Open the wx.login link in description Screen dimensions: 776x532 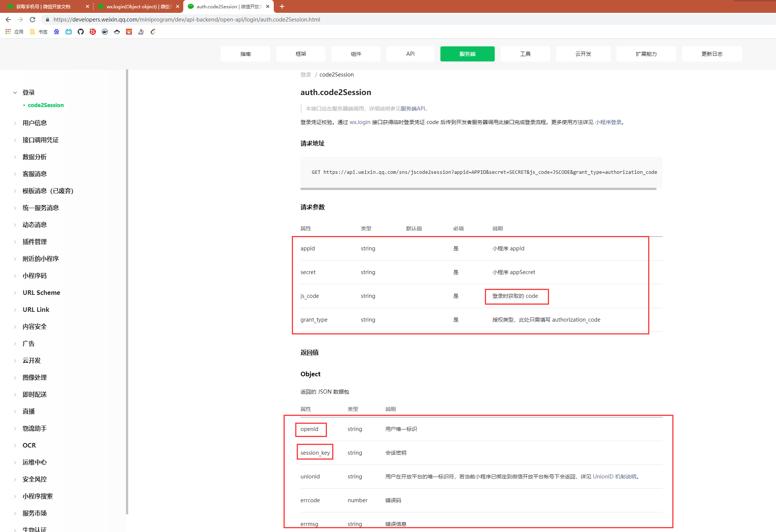pyautogui.click(x=360, y=122)
